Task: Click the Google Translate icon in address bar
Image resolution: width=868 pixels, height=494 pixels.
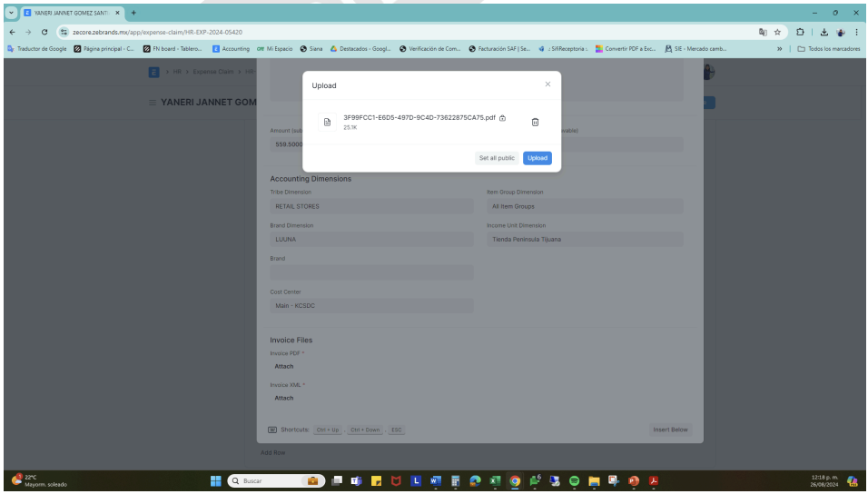Action: pyautogui.click(x=763, y=33)
